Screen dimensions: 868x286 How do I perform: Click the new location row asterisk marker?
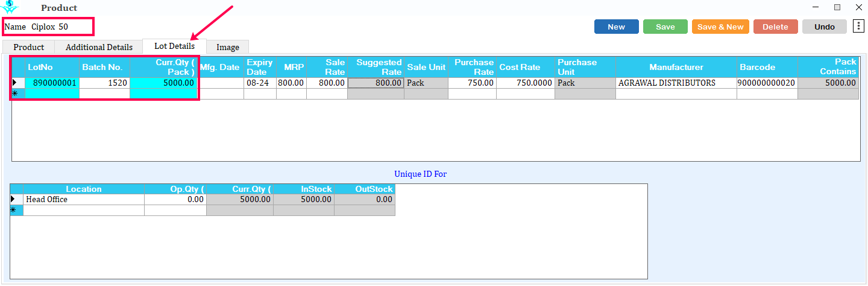tap(17, 210)
